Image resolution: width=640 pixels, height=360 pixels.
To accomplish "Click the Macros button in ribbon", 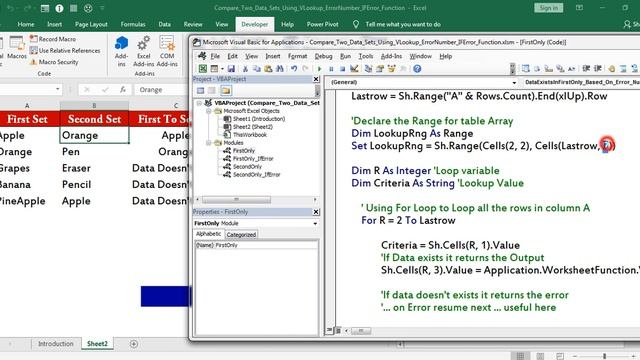I will pos(17,47).
